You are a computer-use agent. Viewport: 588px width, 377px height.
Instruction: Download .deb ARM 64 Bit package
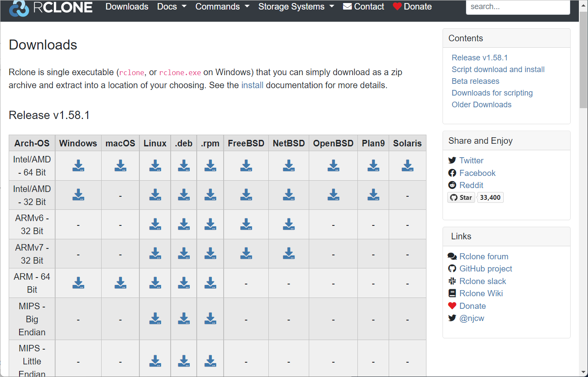pos(184,283)
